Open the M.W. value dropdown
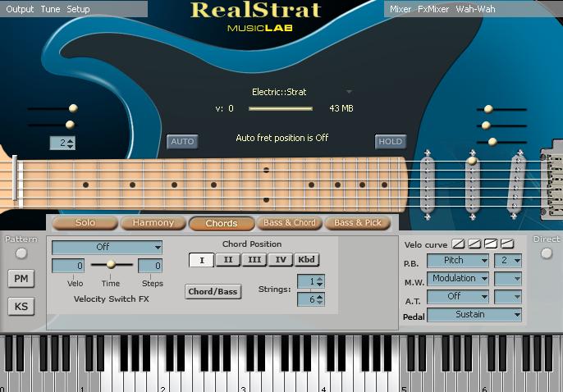 (x=508, y=278)
